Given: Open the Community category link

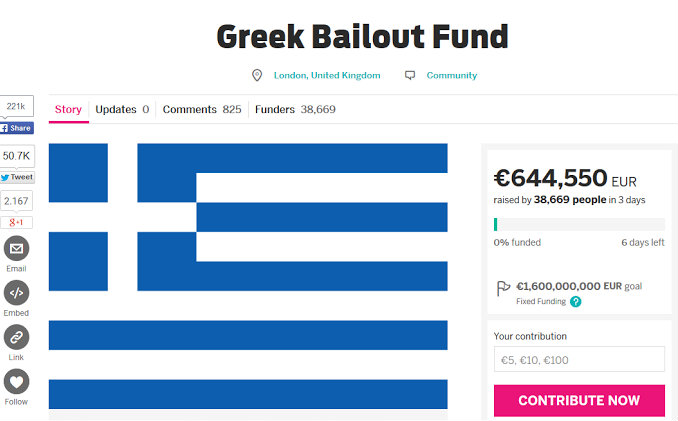Looking at the screenshot, I should pyautogui.click(x=452, y=75).
